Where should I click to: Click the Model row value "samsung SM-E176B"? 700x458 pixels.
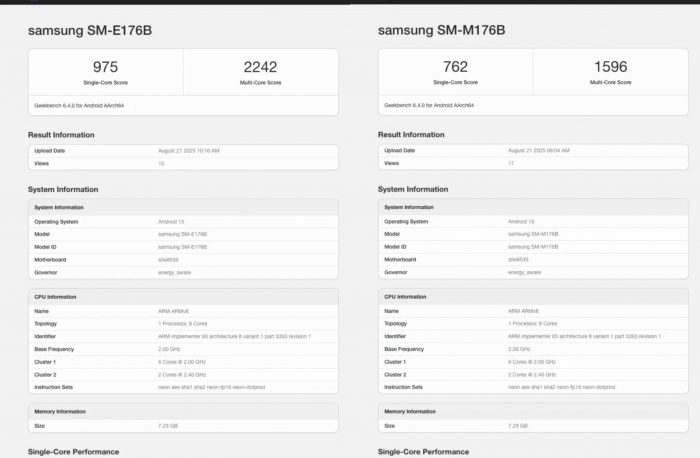pyautogui.click(x=183, y=234)
